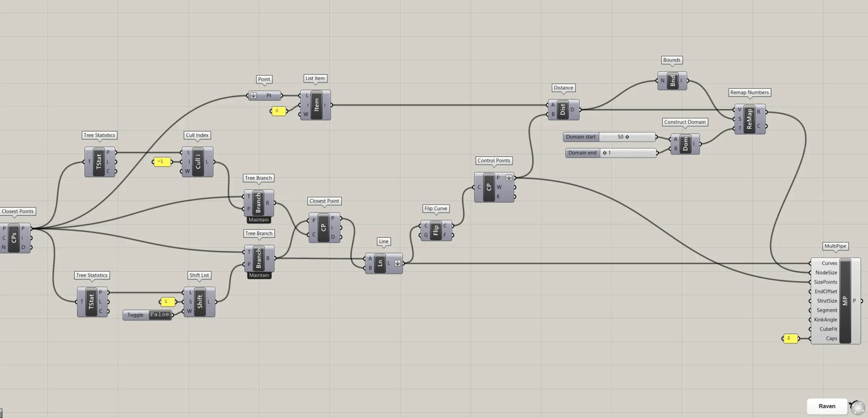Expand the arrow beside the Line component
The width and height of the screenshot is (868, 418).
tap(397, 263)
